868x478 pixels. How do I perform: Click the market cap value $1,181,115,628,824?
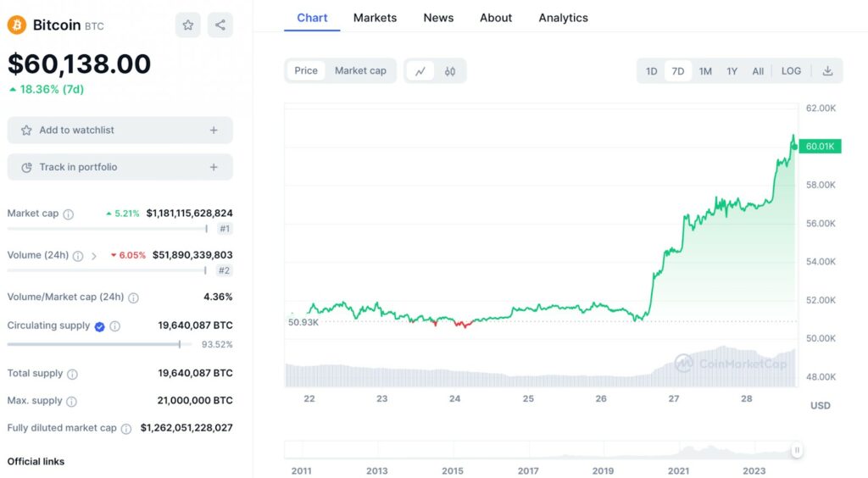tap(189, 213)
